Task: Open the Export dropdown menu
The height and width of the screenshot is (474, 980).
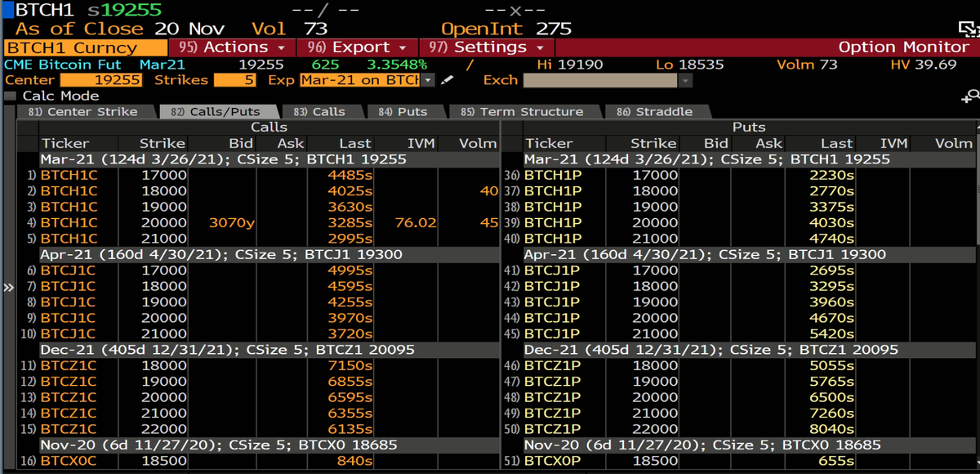Action: (x=358, y=47)
